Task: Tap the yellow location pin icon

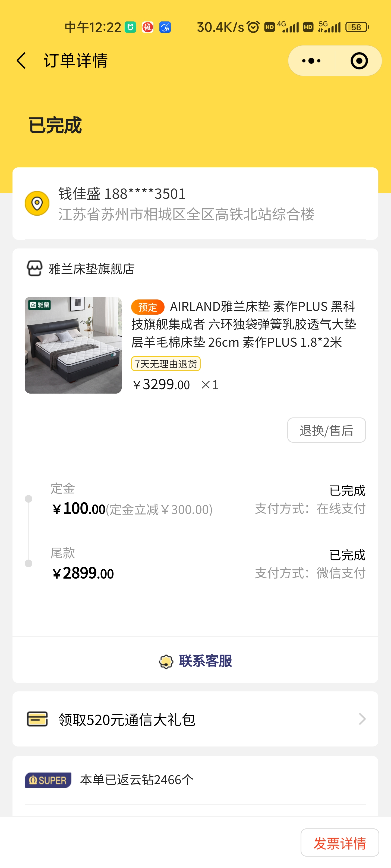Action: (x=37, y=203)
